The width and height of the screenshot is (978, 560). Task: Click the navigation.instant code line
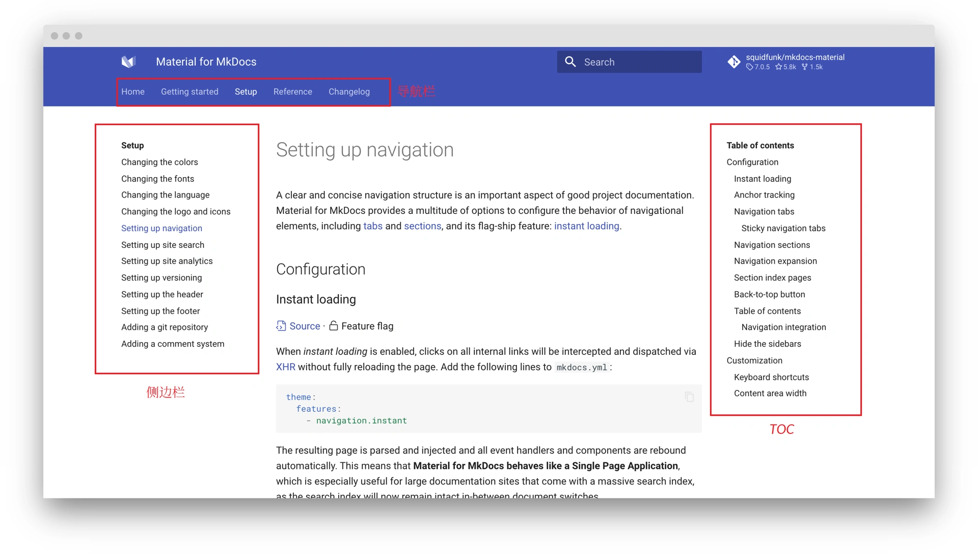coord(361,421)
